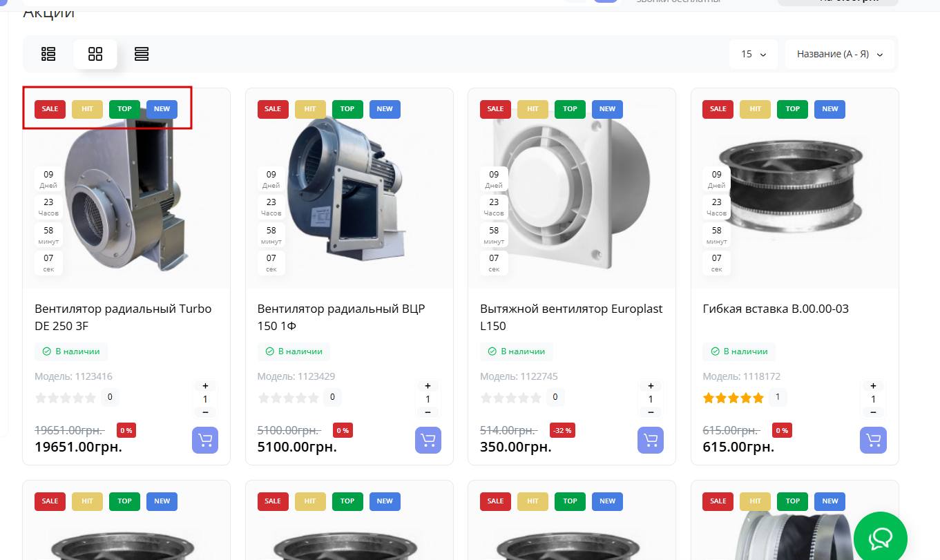Viewport: 940px width, 560px height.
Task: Click Модель: 1123416
Action: click(x=73, y=376)
